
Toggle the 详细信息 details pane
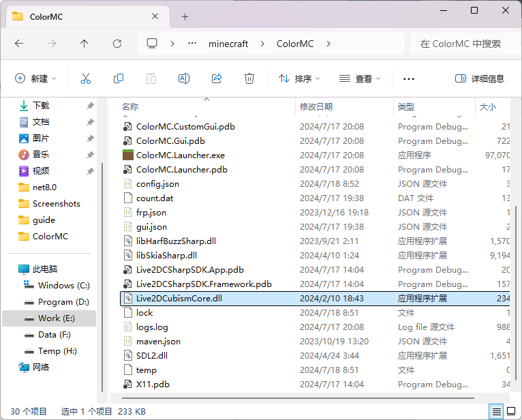point(480,78)
